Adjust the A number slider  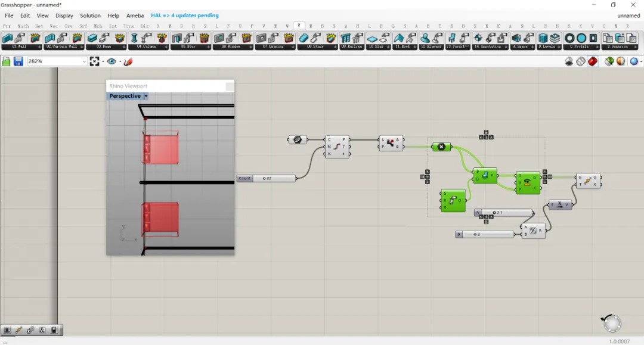click(x=504, y=213)
